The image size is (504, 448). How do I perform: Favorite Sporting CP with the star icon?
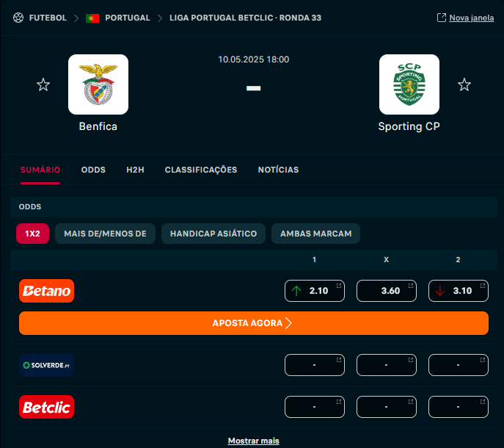pyautogui.click(x=464, y=84)
